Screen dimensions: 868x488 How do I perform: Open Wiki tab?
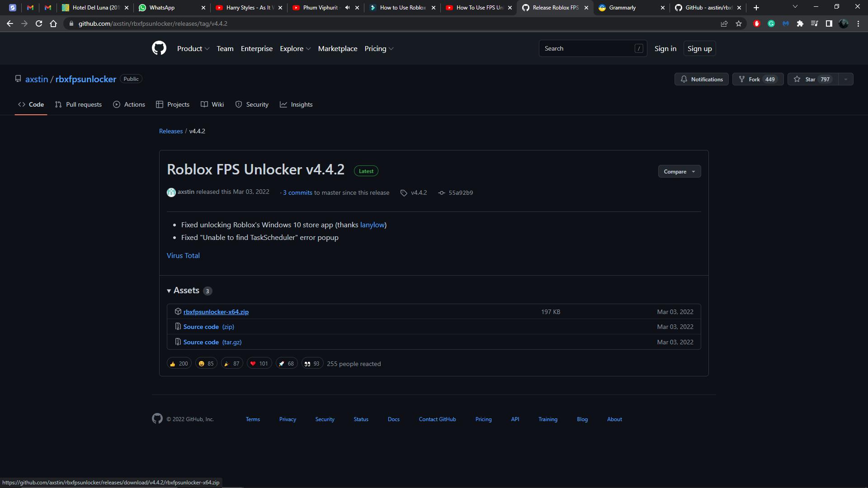(212, 104)
